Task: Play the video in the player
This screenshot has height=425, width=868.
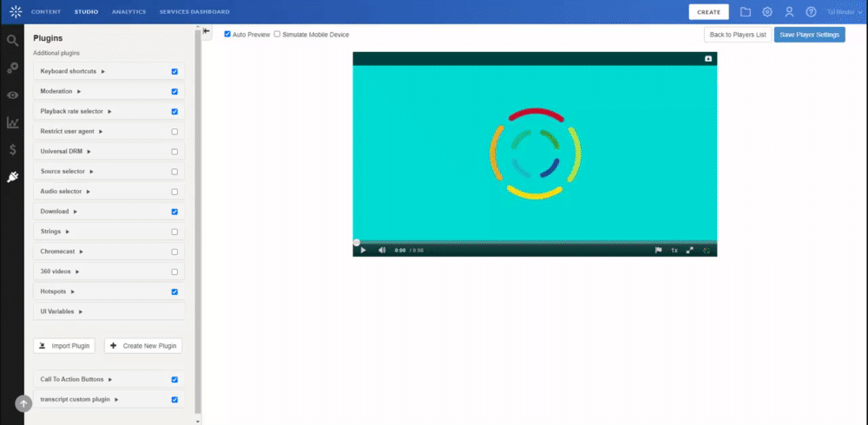Action: point(363,250)
